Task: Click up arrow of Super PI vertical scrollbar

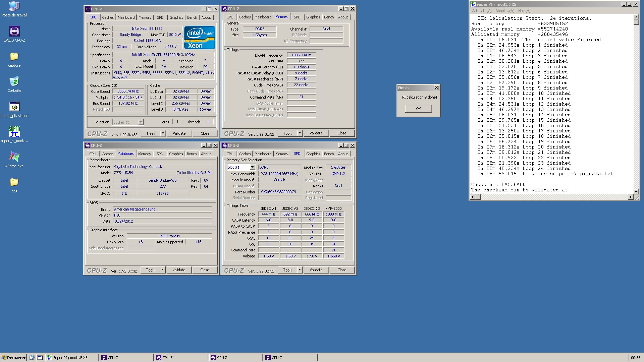Action: coord(636,17)
